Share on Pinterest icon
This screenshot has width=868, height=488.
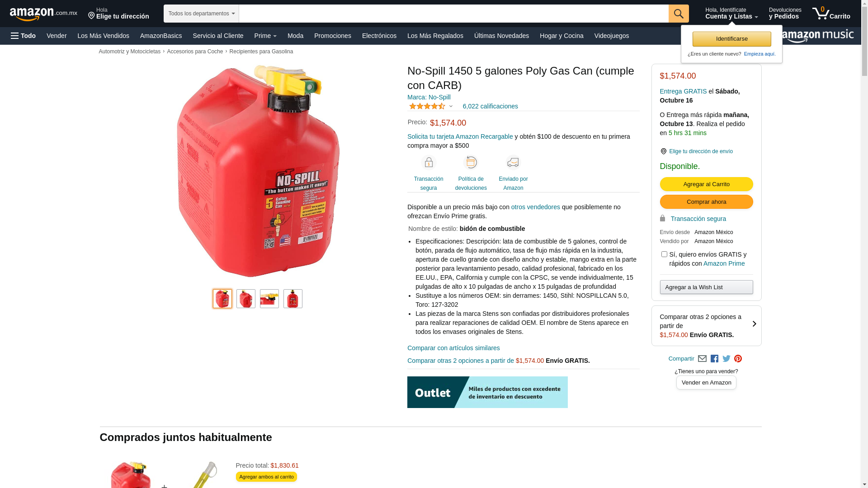pyautogui.click(x=738, y=359)
